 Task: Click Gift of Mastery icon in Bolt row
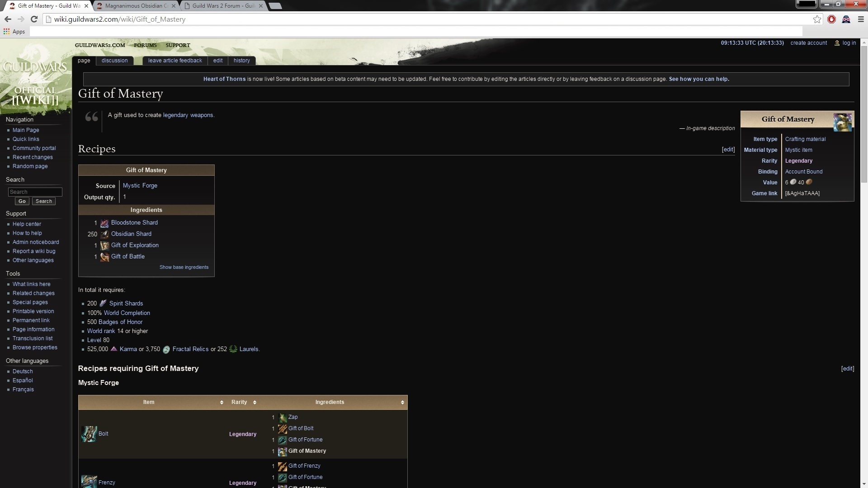(x=283, y=451)
